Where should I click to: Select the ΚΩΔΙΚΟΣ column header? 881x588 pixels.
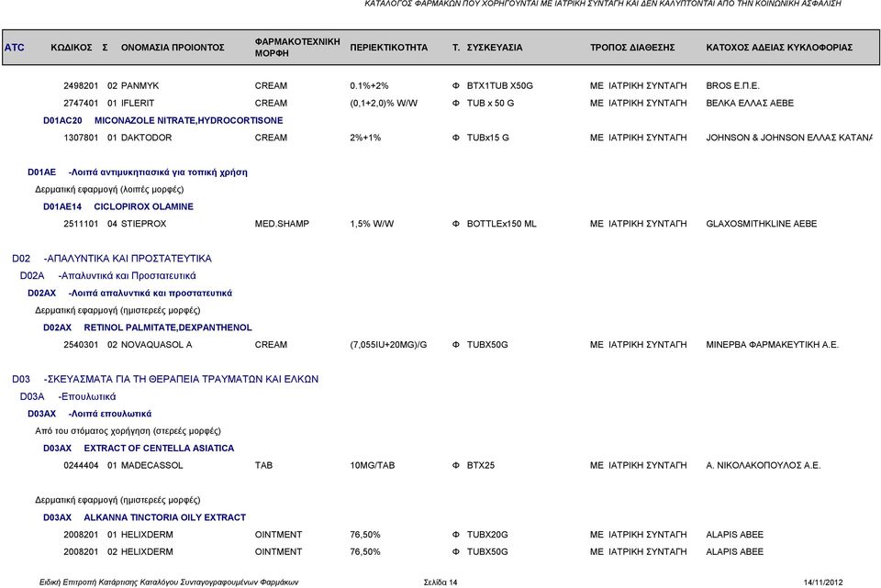pos(72,47)
